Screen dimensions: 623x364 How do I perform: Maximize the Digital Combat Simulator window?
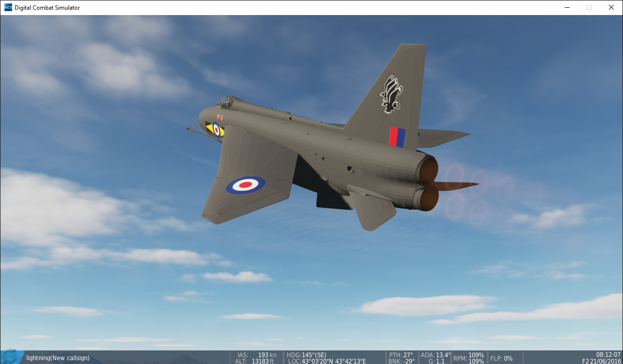coord(588,7)
